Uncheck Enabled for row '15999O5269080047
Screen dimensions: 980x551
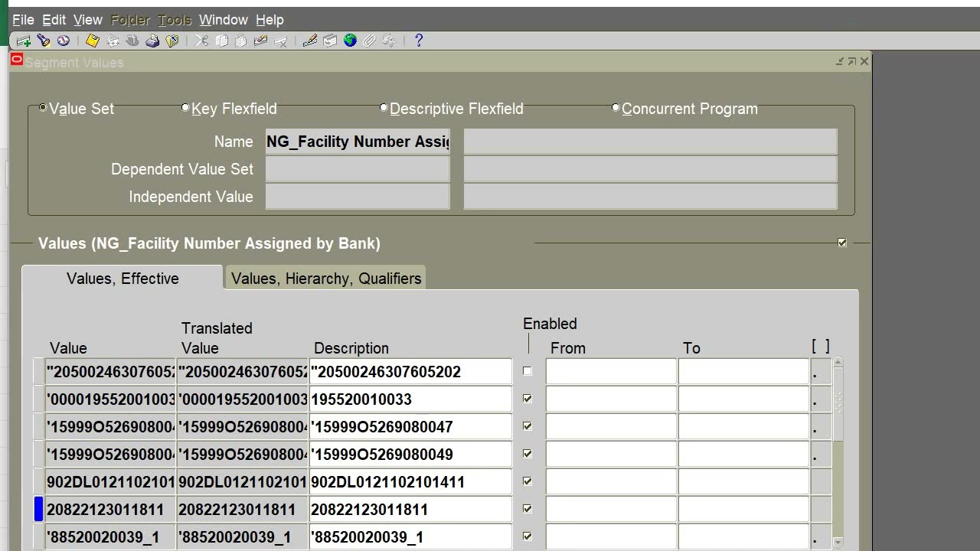point(527,426)
